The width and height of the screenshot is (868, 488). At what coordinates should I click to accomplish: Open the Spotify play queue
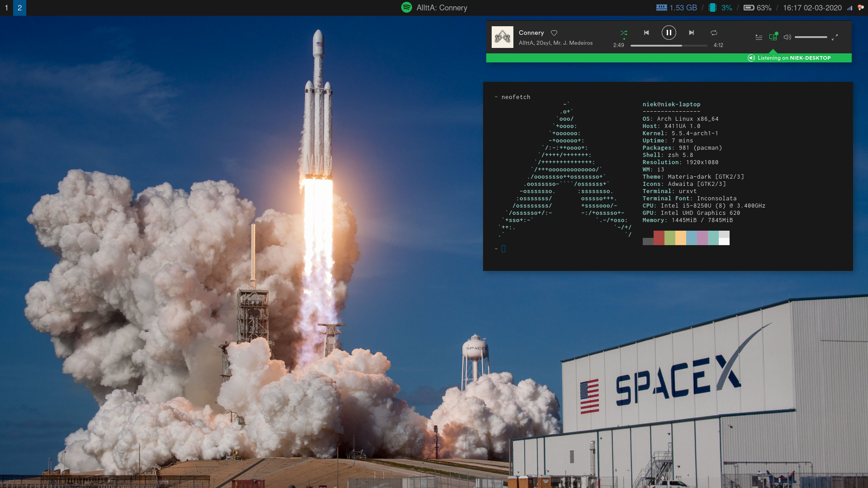(759, 37)
